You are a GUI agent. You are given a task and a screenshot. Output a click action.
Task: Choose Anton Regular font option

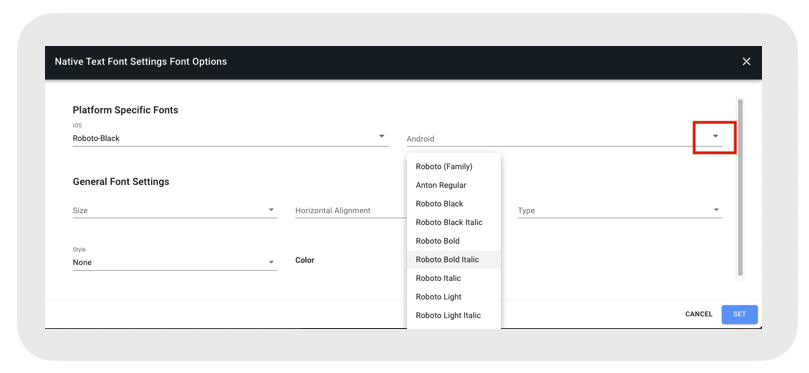[454, 185]
